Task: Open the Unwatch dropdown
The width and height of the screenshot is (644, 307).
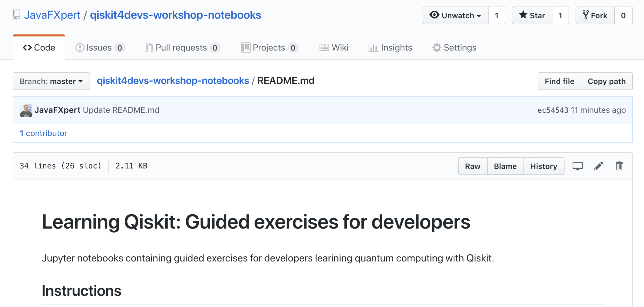Action: 455,15
